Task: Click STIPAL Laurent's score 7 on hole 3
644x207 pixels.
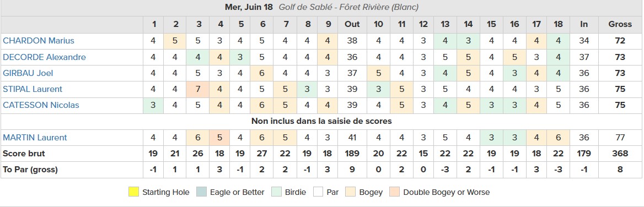Action: click(199, 89)
